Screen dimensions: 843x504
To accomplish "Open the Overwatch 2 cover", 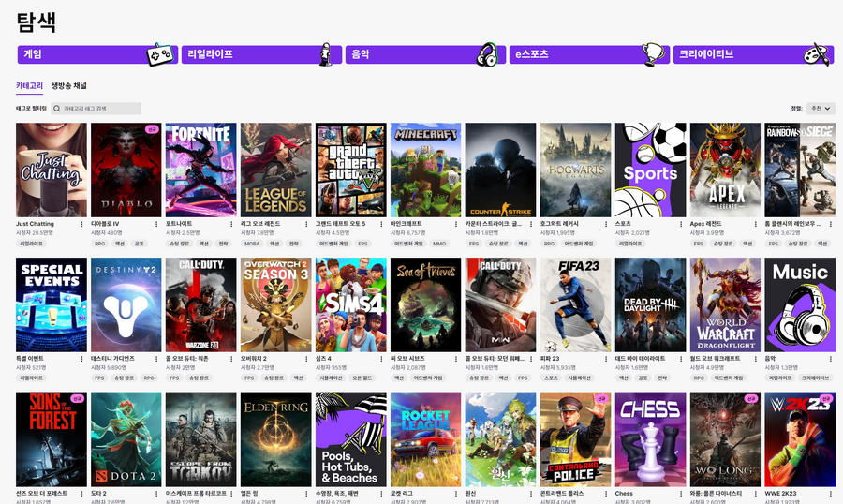I will (275, 305).
